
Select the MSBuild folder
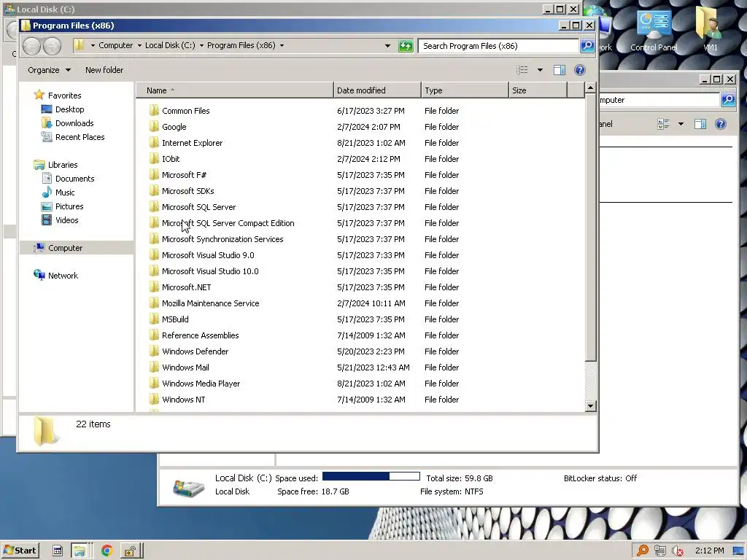(175, 319)
